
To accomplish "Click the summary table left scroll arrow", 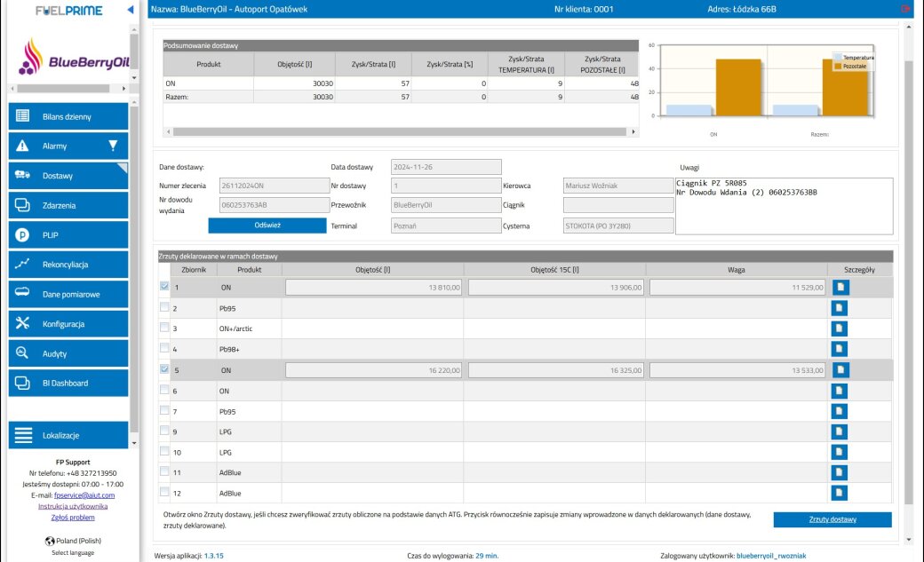I will pyautogui.click(x=169, y=132).
